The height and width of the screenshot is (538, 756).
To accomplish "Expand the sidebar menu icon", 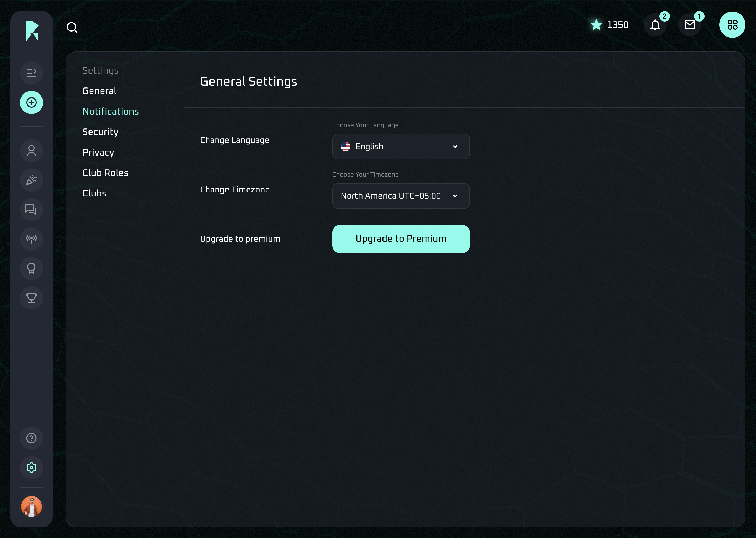I will (x=31, y=73).
